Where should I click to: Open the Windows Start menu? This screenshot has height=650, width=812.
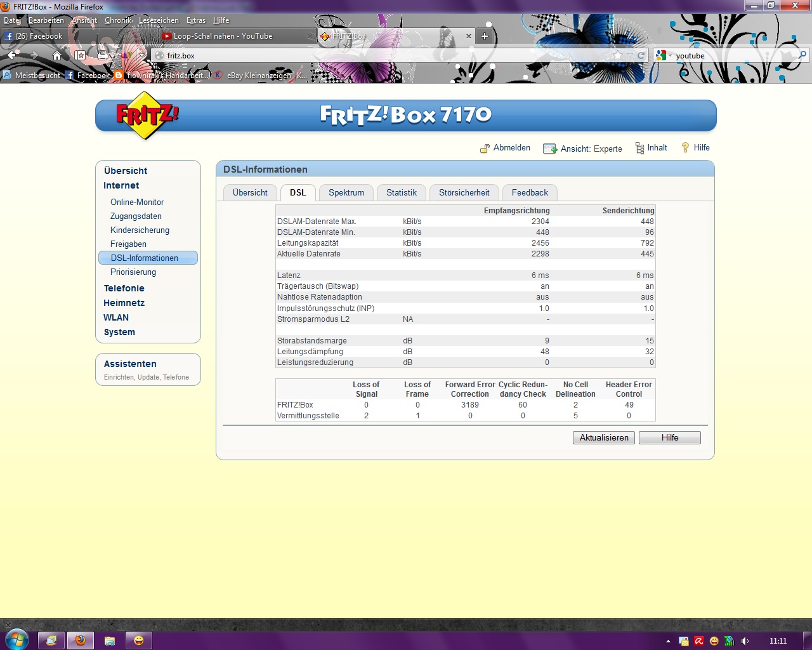(17, 640)
